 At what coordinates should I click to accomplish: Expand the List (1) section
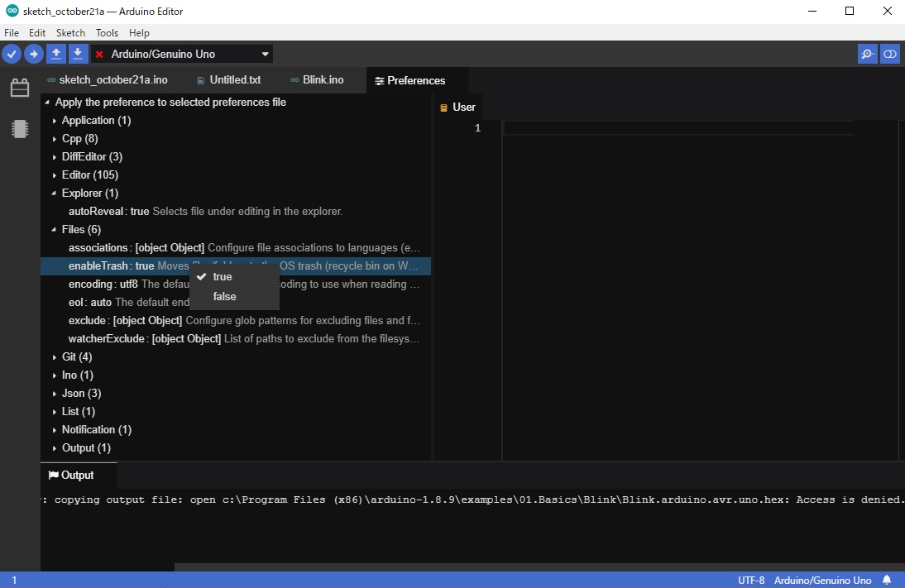55,411
